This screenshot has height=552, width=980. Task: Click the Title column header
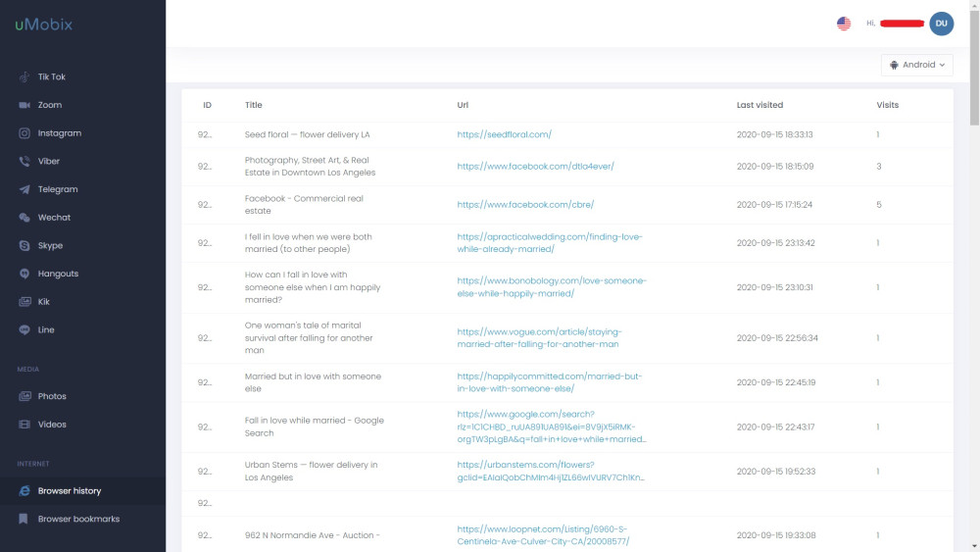[253, 105]
